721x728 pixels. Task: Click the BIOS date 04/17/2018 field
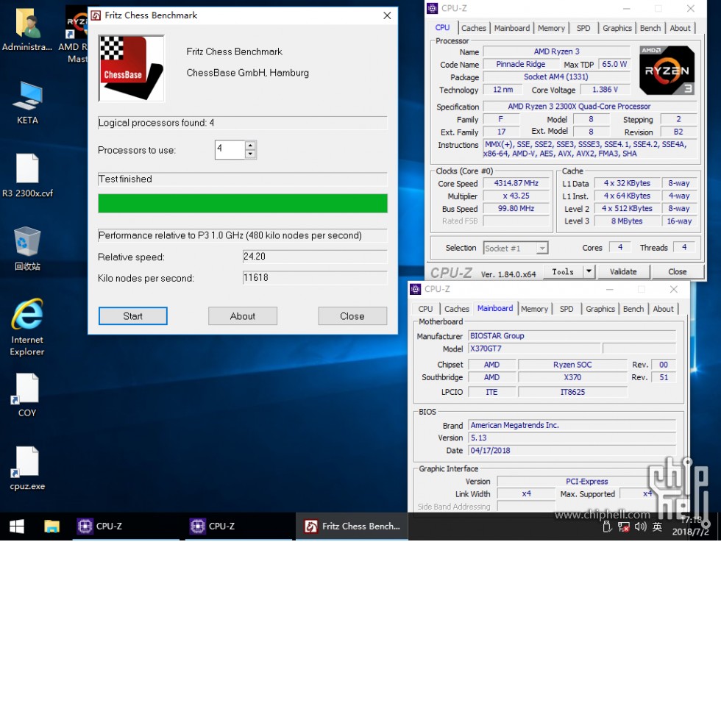pyautogui.click(x=572, y=450)
